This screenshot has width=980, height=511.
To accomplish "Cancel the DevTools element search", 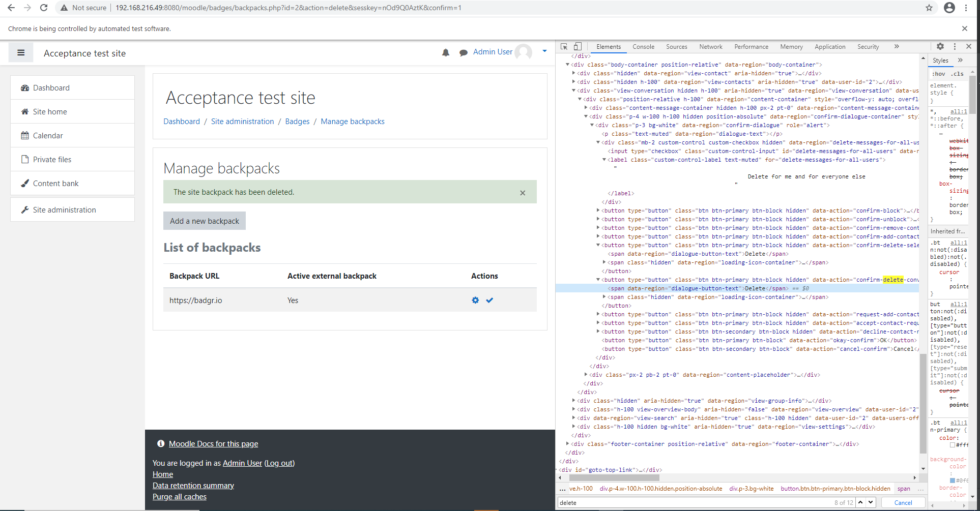I will (903, 502).
